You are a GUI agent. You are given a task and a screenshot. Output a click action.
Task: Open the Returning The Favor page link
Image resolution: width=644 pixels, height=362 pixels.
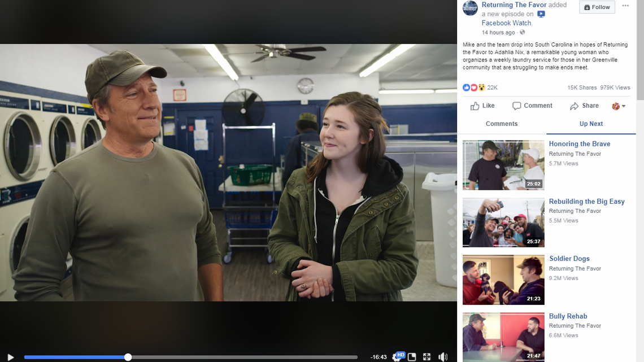pyautogui.click(x=514, y=5)
